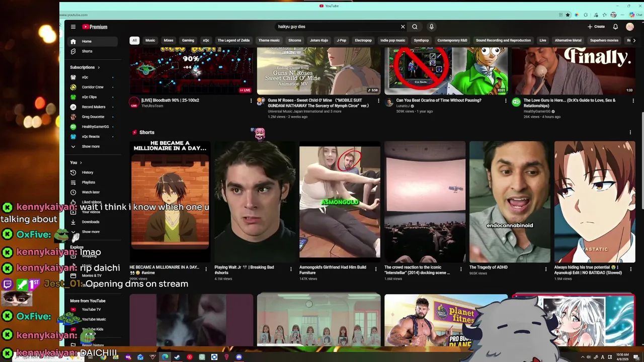Screen dimensions: 644x362
Task: Open the HealthyGamerGG subscription avatar
Action: coord(73,127)
